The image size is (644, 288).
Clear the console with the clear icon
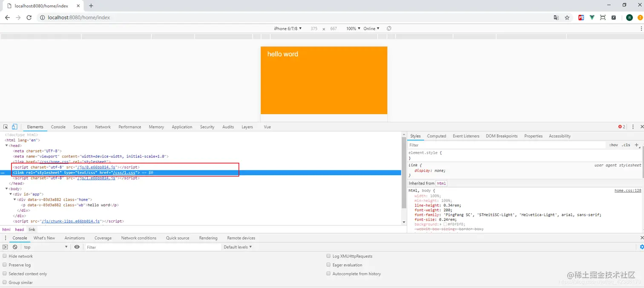click(15, 247)
